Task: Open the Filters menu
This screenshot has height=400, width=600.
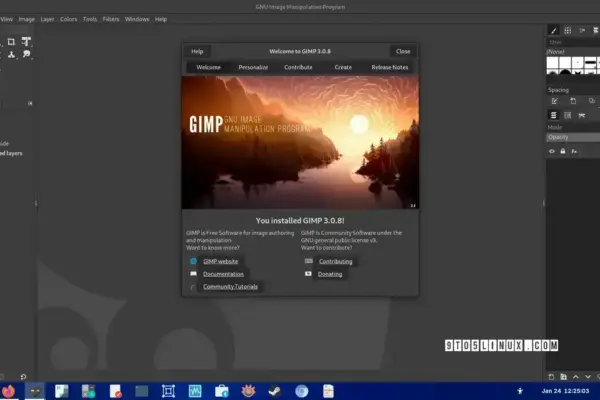Action: click(111, 19)
